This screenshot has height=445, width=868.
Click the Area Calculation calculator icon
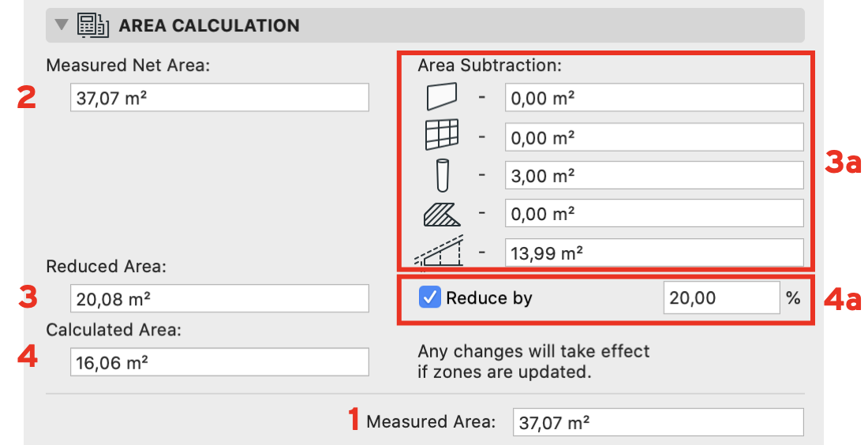92,25
